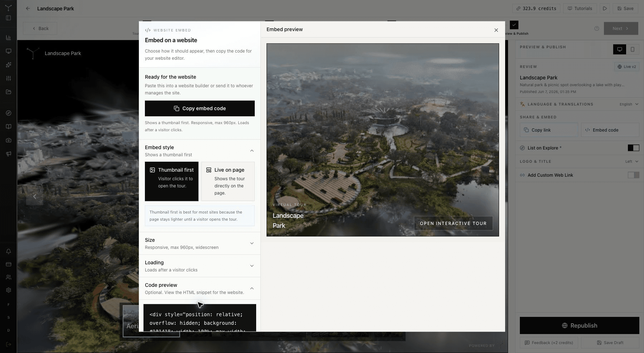Open the camera sidebar icon
This screenshot has width=644, height=353.
(8, 140)
